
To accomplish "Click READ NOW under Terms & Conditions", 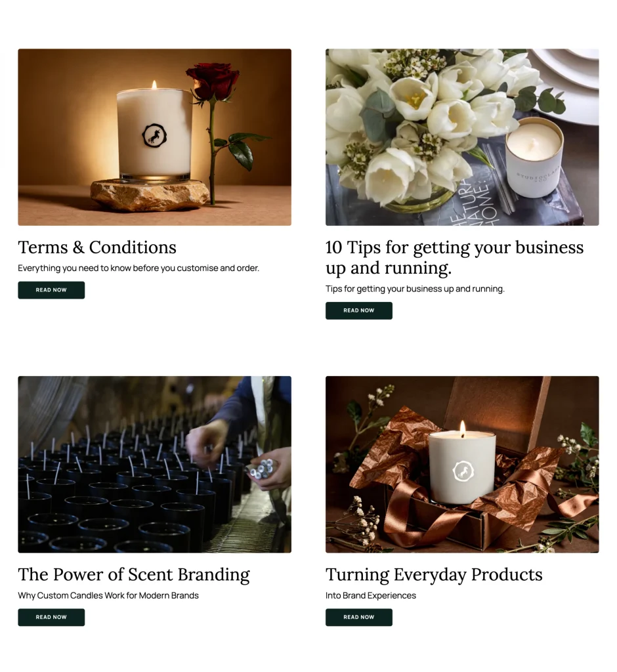I will 51,290.
